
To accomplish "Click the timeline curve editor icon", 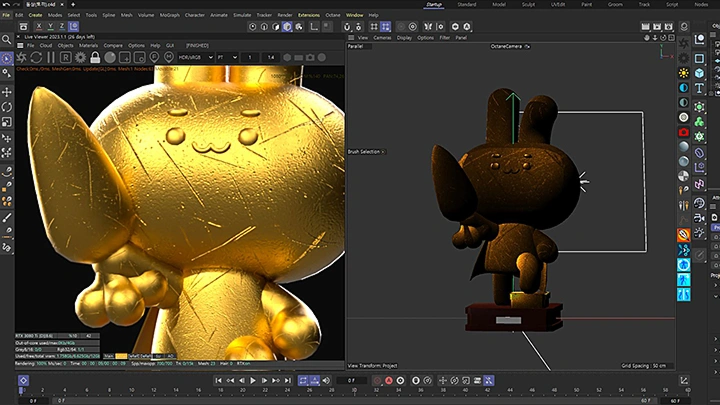I will point(684,380).
